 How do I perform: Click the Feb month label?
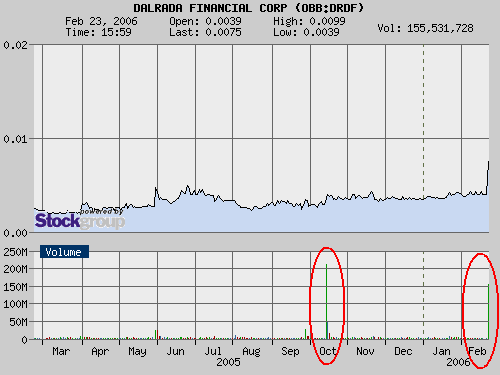pos(477,351)
